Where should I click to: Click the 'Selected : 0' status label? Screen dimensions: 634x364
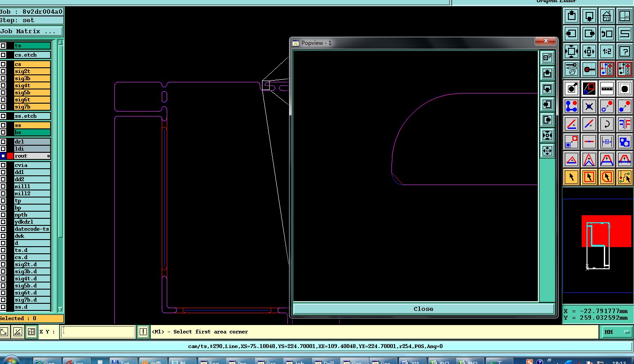pos(31,318)
